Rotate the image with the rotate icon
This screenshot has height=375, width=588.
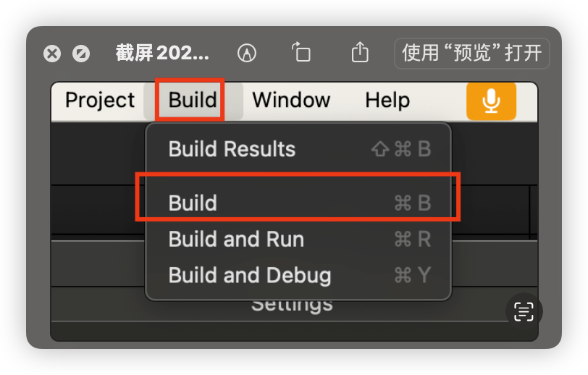(301, 51)
